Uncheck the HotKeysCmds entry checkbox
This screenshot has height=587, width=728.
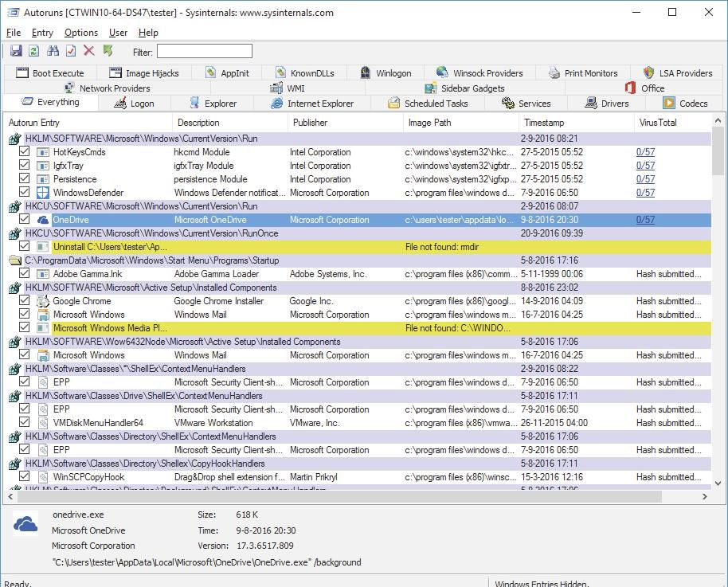(24, 152)
